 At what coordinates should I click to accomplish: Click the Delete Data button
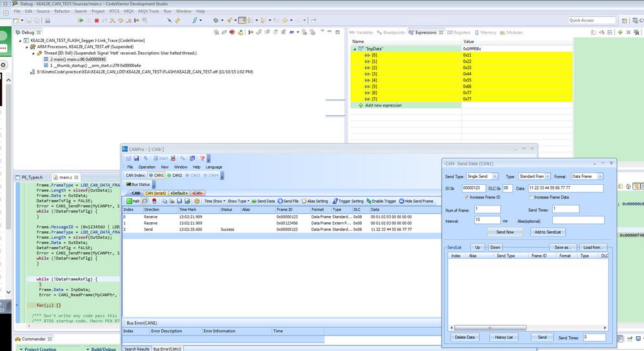pos(465,337)
